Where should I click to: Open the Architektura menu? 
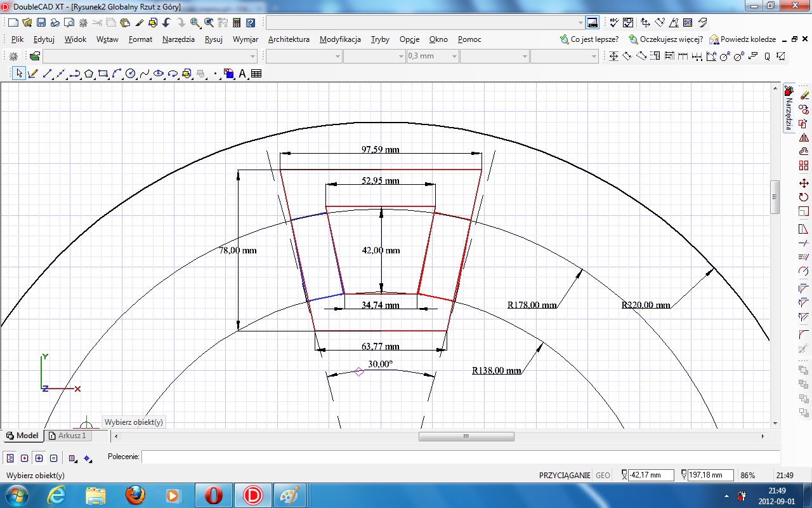(289, 39)
